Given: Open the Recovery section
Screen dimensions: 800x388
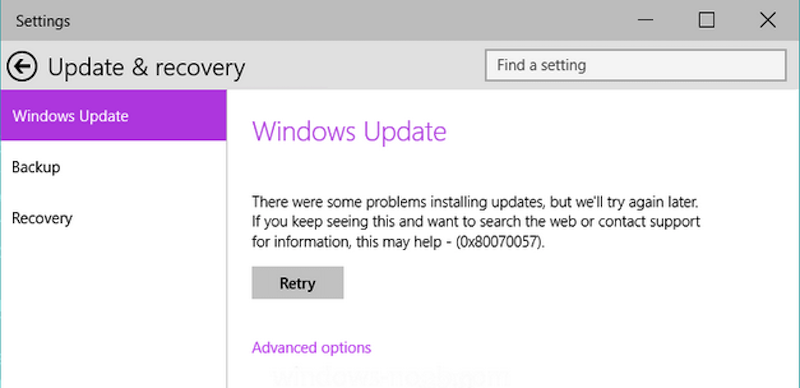Looking at the screenshot, I should tap(113, 218).
